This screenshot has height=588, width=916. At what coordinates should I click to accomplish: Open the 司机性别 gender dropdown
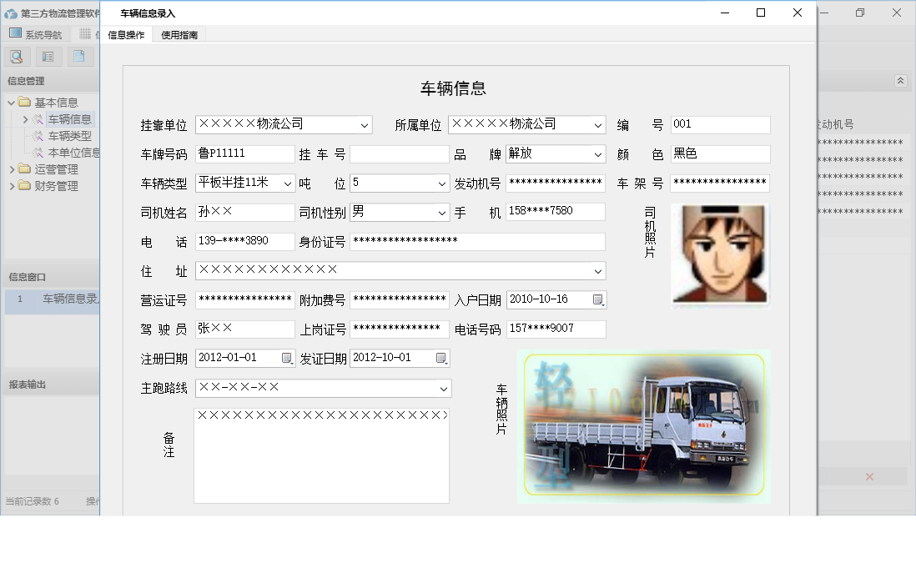pos(442,214)
